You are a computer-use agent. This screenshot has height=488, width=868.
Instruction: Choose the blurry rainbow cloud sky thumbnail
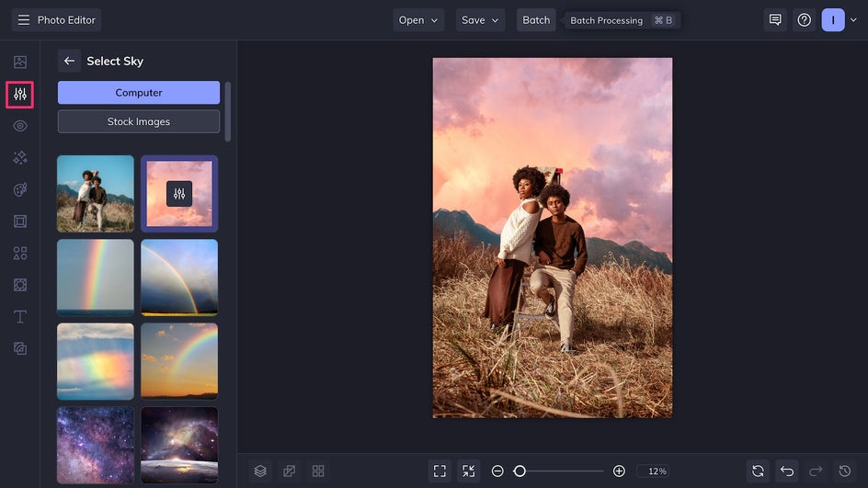96,361
